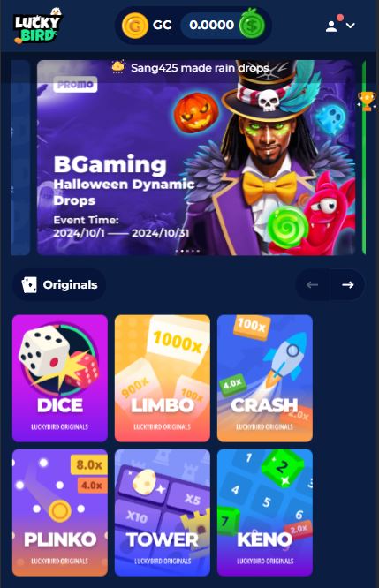
Task: Click the rain cloud notification icon
Action: pos(118,67)
